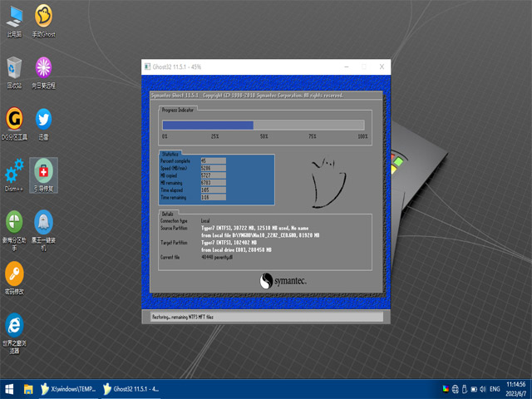The height and width of the screenshot is (399, 532).
Task: Open the Windows Start button
Action: pos(9,389)
